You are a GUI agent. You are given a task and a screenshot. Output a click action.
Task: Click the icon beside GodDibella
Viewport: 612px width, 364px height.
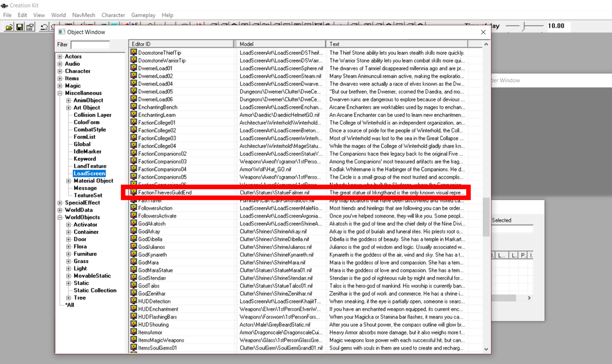pos(134,239)
